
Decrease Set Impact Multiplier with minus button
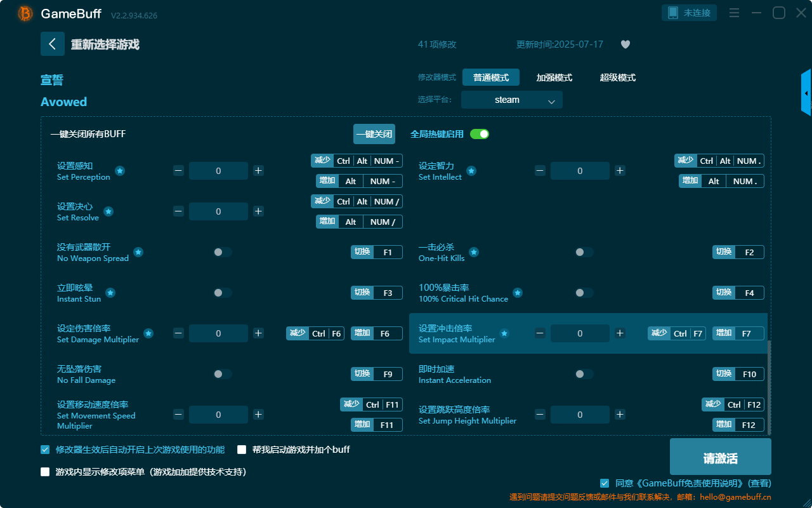[x=540, y=333]
